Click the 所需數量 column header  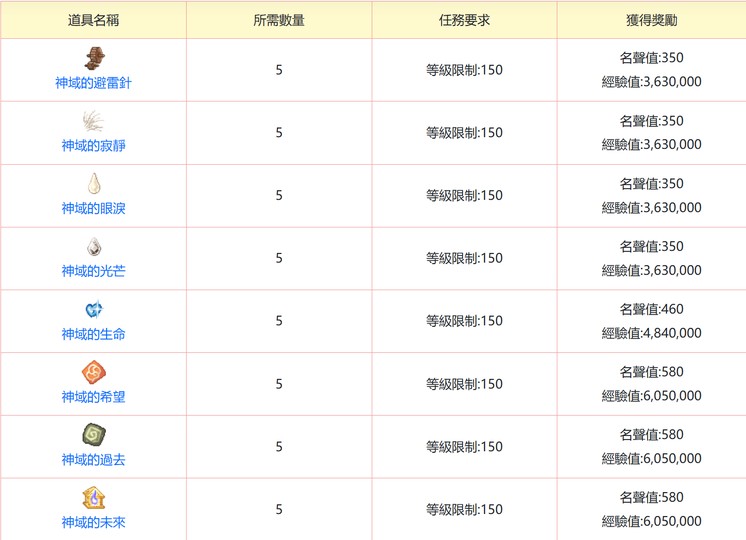[x=279, y=20]
